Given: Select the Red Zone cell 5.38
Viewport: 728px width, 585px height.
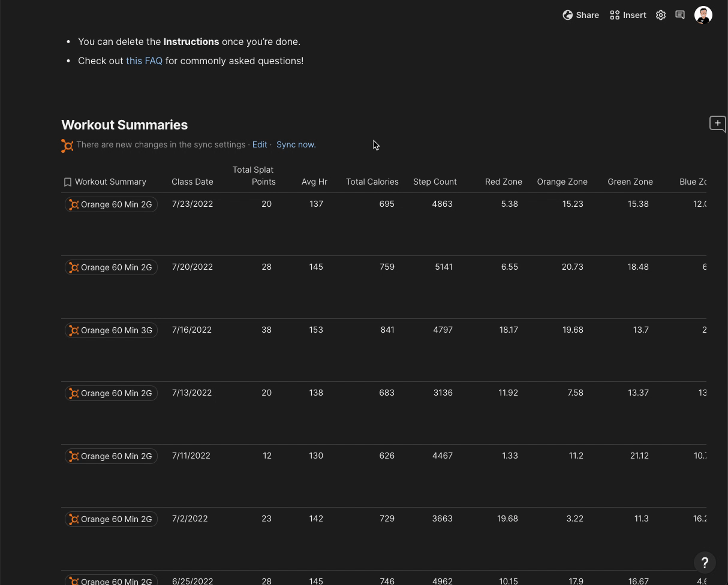Looking at the screenshot, I should (x=509, y=204).
